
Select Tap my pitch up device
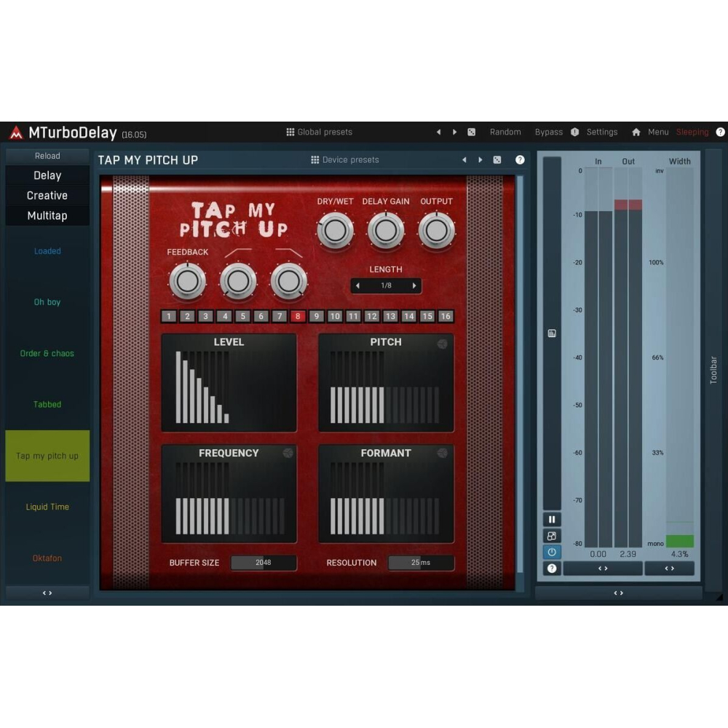pos(47,456)
